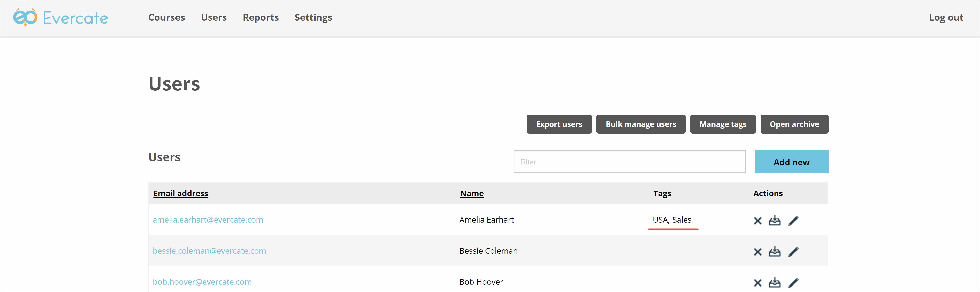Open bob.hoover@evercate.com user link

point(202,282)
